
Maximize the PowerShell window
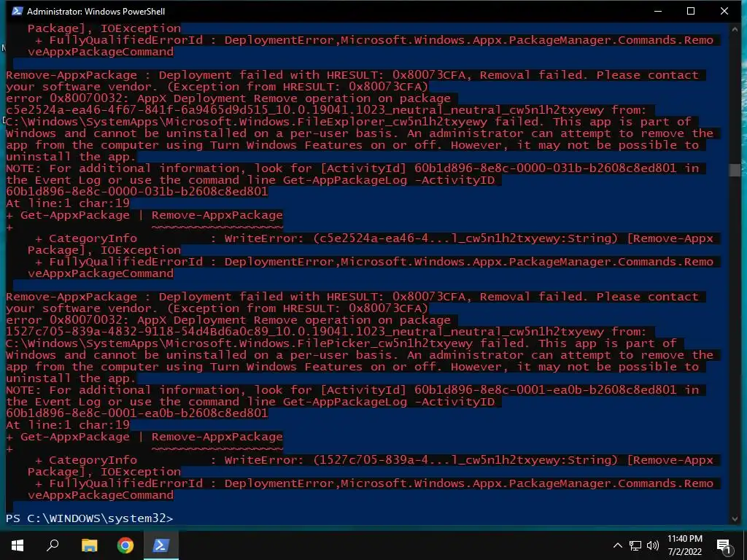tap(691, 11)
